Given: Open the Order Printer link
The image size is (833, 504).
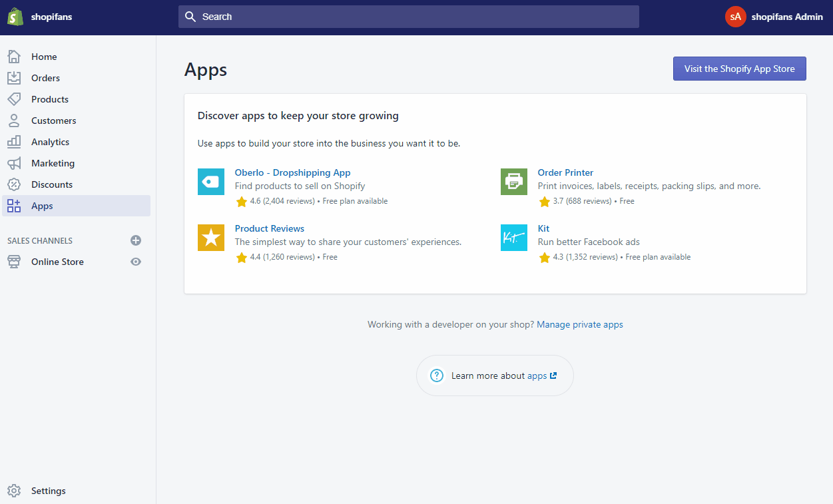Looking at the screenshot, I should pos(565,172).
